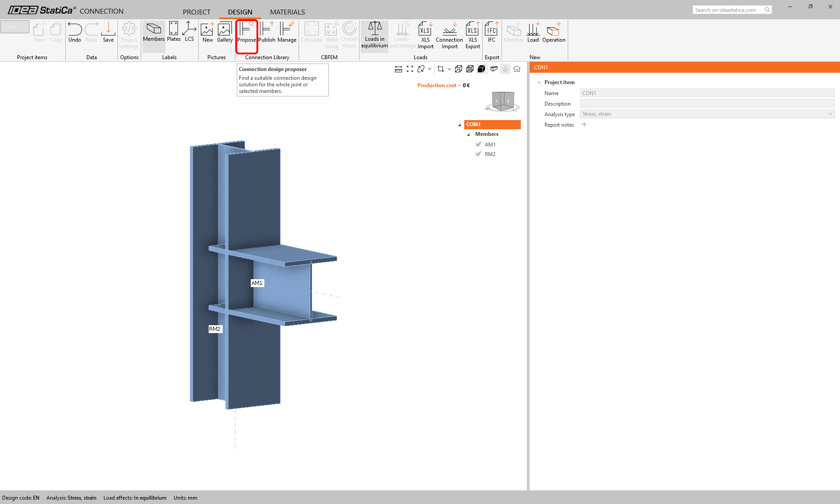Click the Plates labels icon
The height and width of the screenshot is (504, 840).
(x=174, y=32)
